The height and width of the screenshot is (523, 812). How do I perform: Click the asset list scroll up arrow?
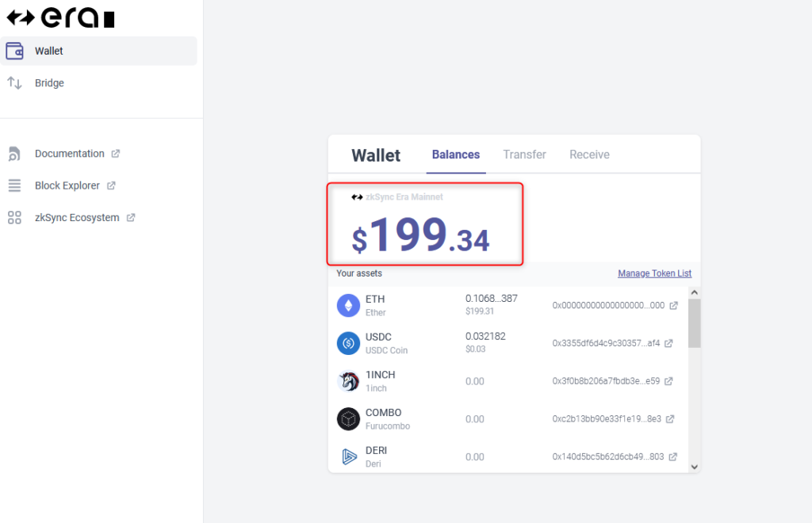(695, 292)
